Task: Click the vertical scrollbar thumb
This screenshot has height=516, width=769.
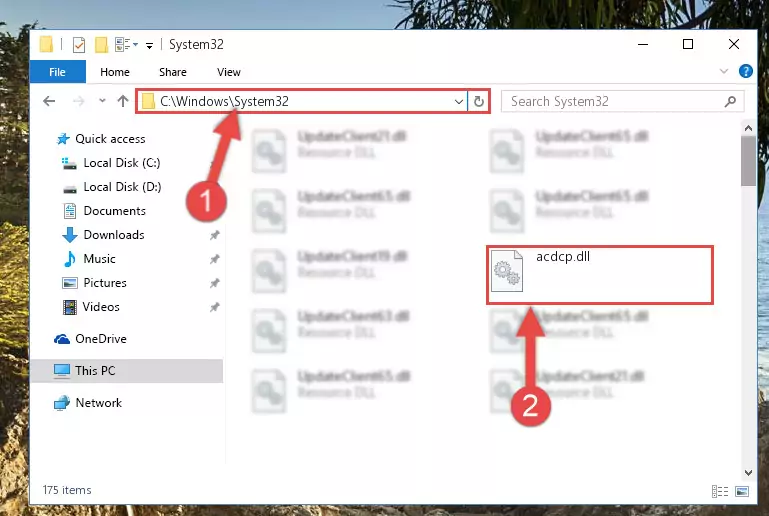Action: click(x=748, y=161)
